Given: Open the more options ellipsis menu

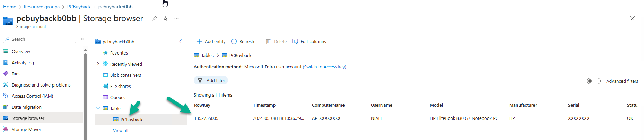Looking at the screenshot, I should coord(176,18).
